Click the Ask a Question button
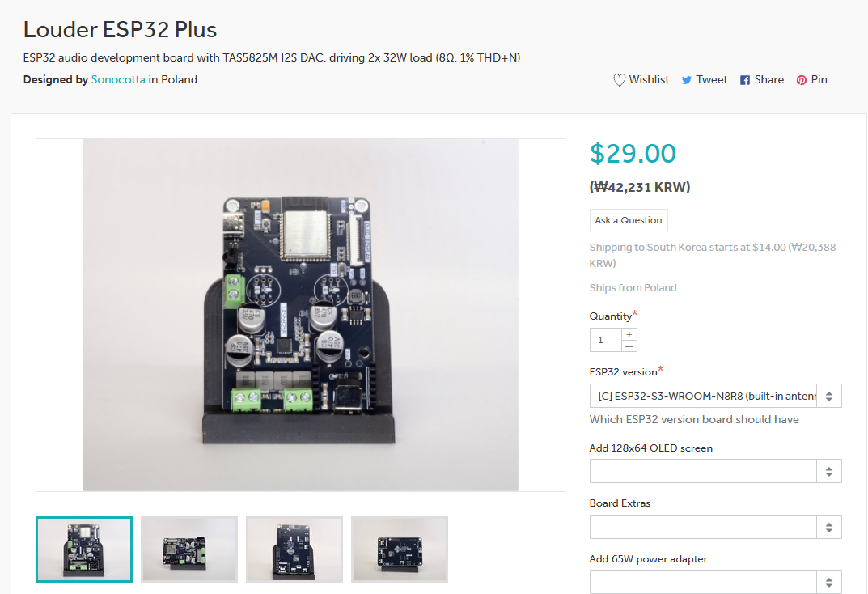The width and height of the screenshot is (868, 594). (x=629, y=220)
